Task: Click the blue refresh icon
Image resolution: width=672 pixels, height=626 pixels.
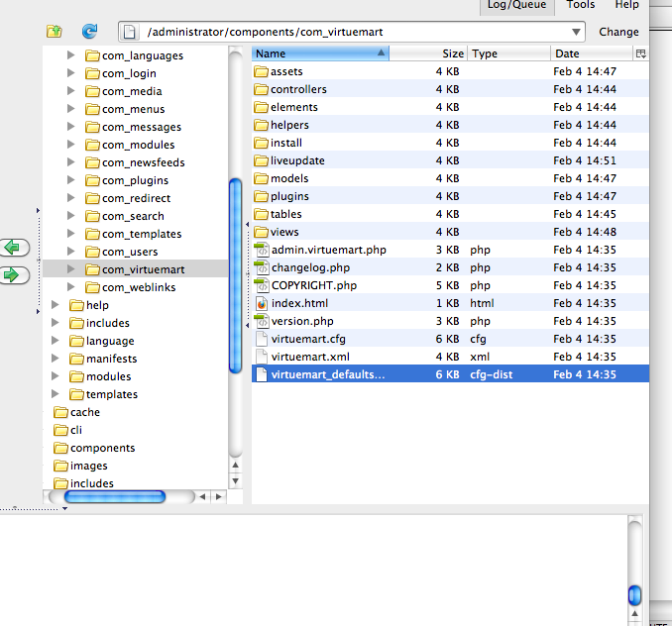Action: point(89,32)
